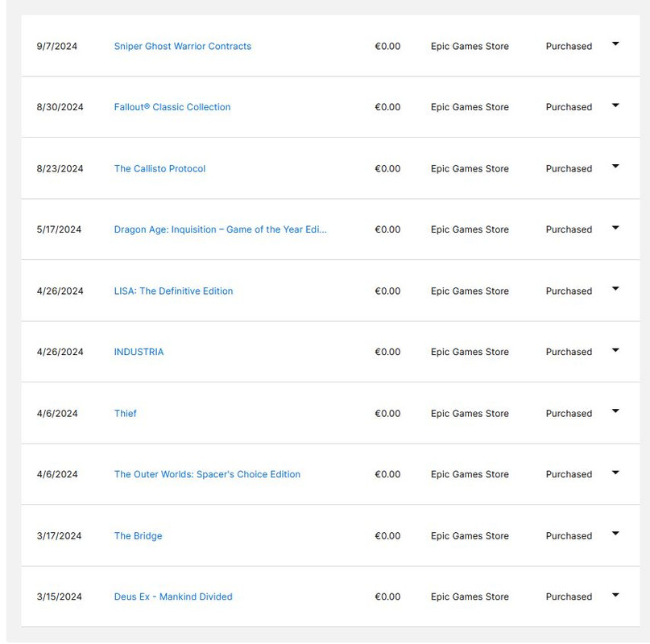Expand the Thief transaction arrow
The width and height of the screenshot is (650, 644).
pyautogui.click(x=615, y=411)
